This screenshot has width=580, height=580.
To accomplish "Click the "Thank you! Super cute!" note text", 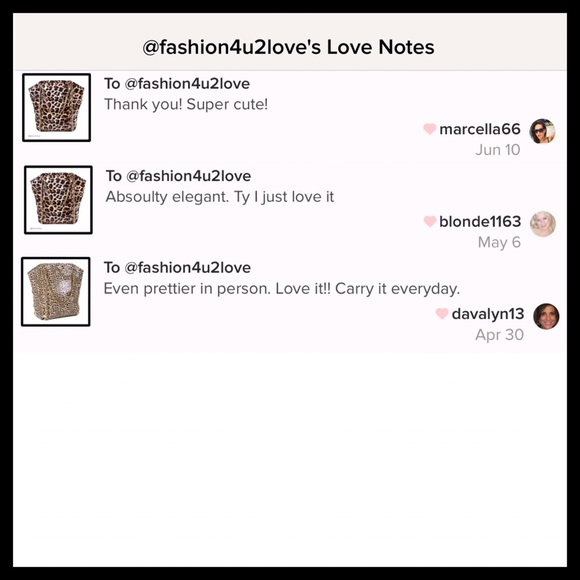I will [x=186, y=104].
